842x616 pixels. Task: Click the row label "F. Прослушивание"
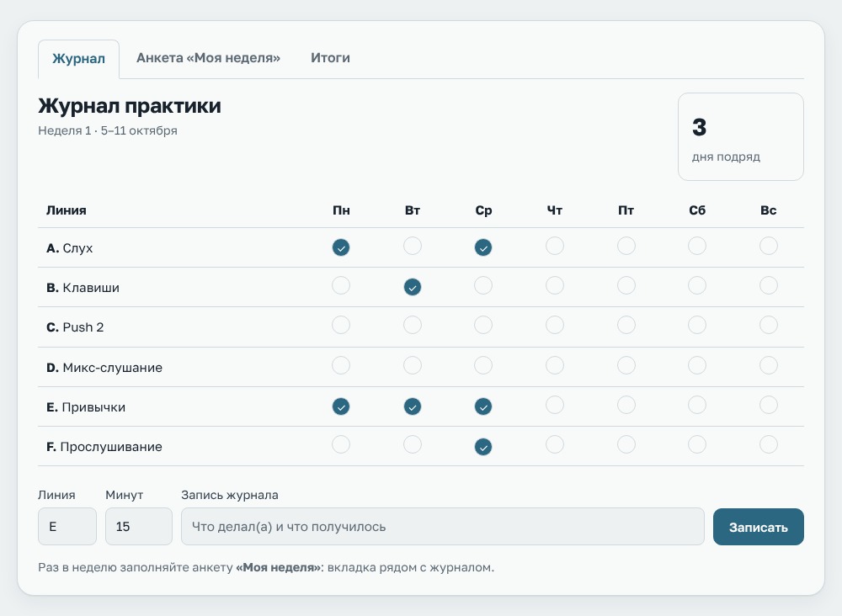tap(104, 447)
